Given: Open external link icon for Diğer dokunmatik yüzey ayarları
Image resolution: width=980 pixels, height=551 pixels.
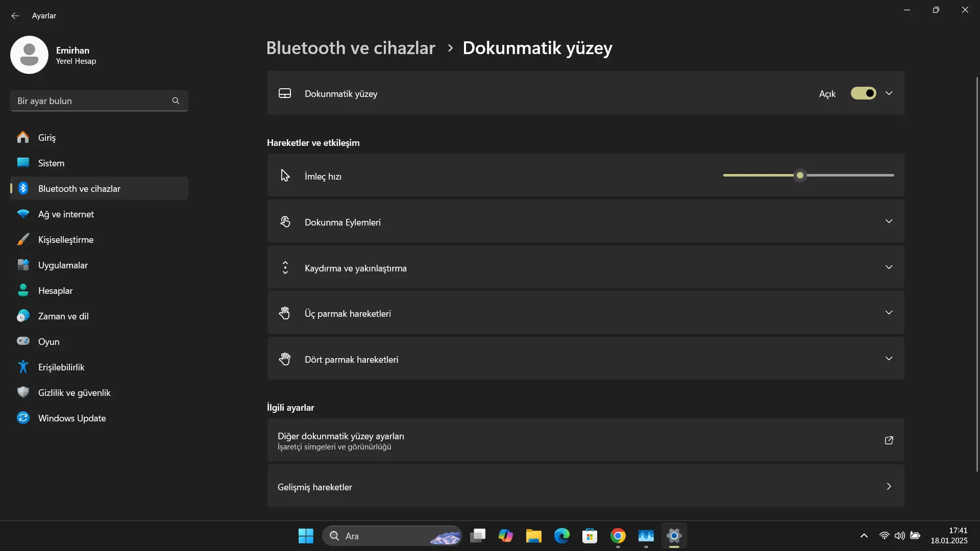Looking at the screenshot, I should pos(889,440).
